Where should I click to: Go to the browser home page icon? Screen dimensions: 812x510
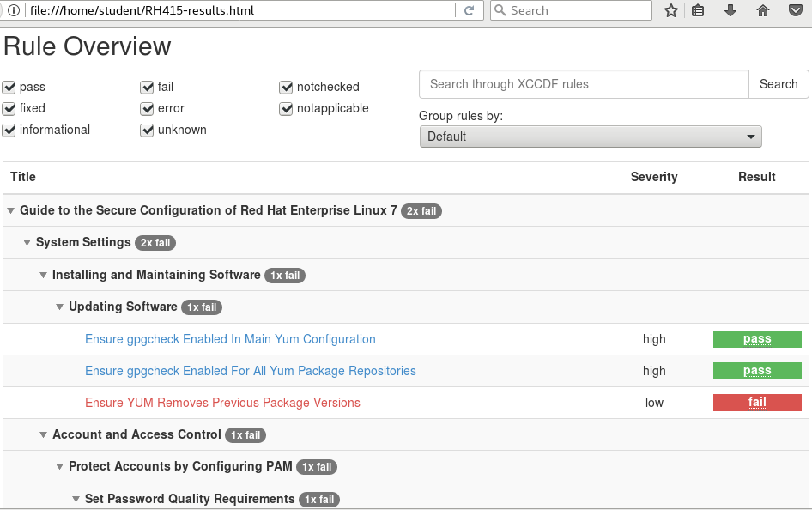(762, 11)
